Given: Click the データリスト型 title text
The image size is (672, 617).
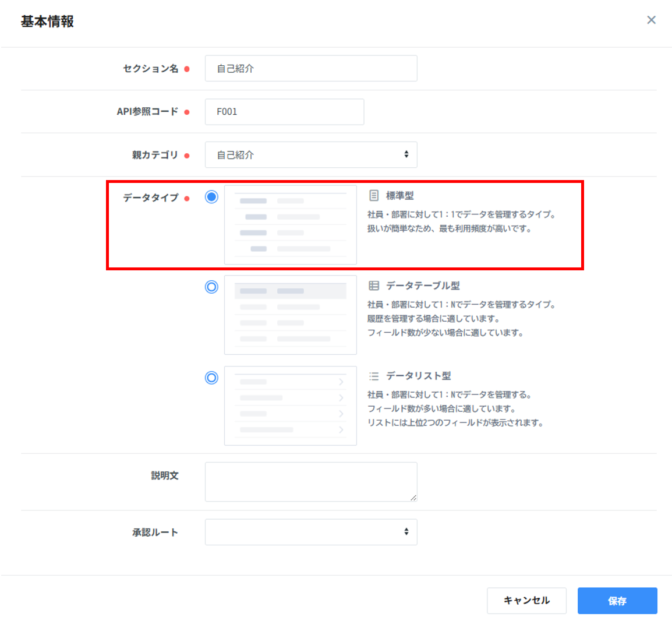Looking at the screenshot, I should pos(418,376).
